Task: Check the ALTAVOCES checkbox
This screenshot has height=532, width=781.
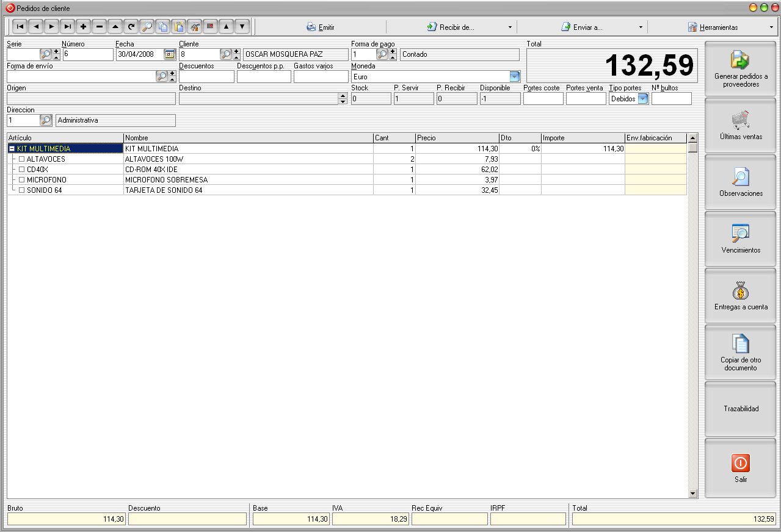Action: (22, 159)
